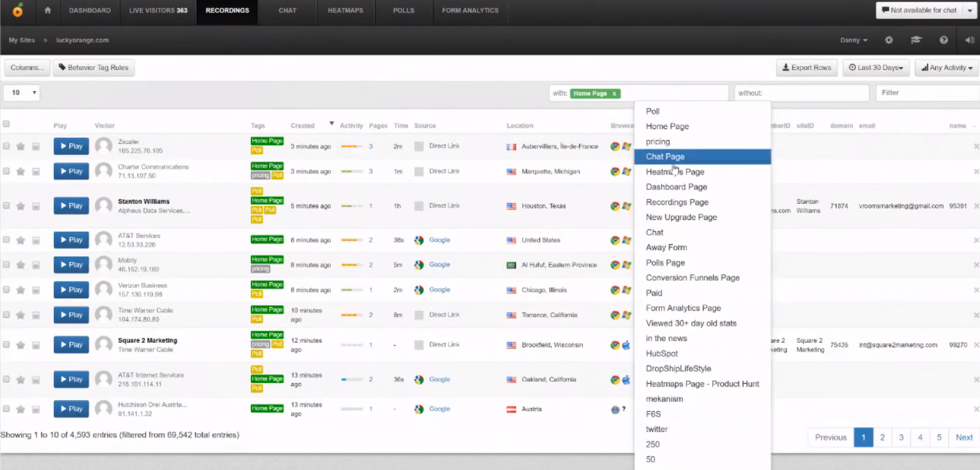The height and width of the screenshot is (470, 980).
Task: Sort by the Created column arrow
Action: click(x=331, y=124)
